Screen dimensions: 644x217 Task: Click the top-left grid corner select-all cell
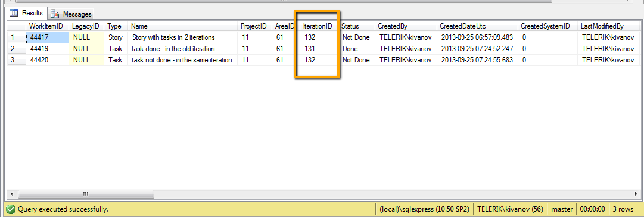(x=17, y=26)
